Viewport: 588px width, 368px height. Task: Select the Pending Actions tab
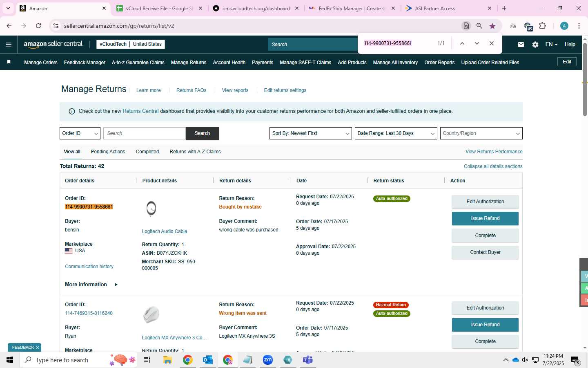(108, 152)
